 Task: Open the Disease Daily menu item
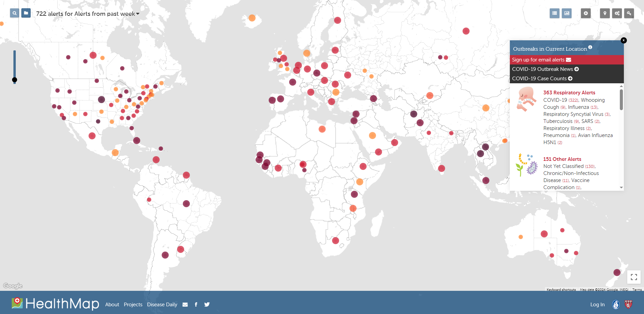(x=162, y=305)
